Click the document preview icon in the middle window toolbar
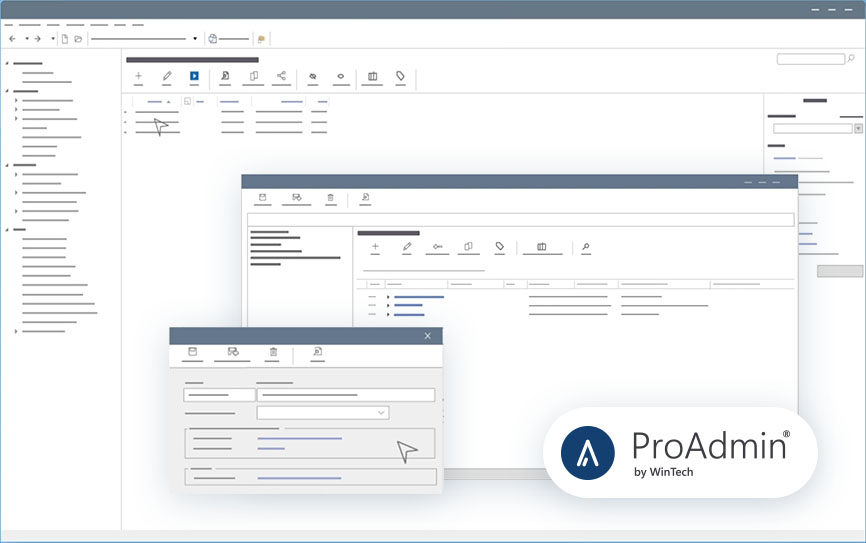 pyautogui.click(x=365, y=197)
